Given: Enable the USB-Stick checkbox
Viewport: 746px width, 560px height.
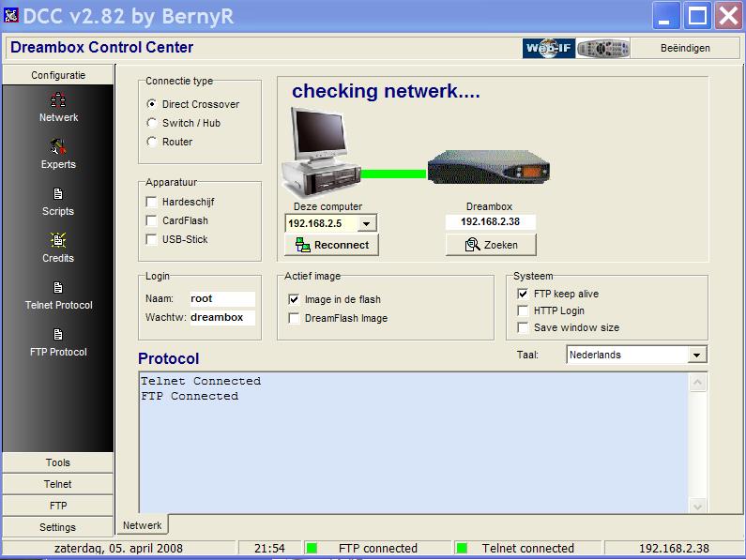Looking at the screenshot, I should [151, 239].
